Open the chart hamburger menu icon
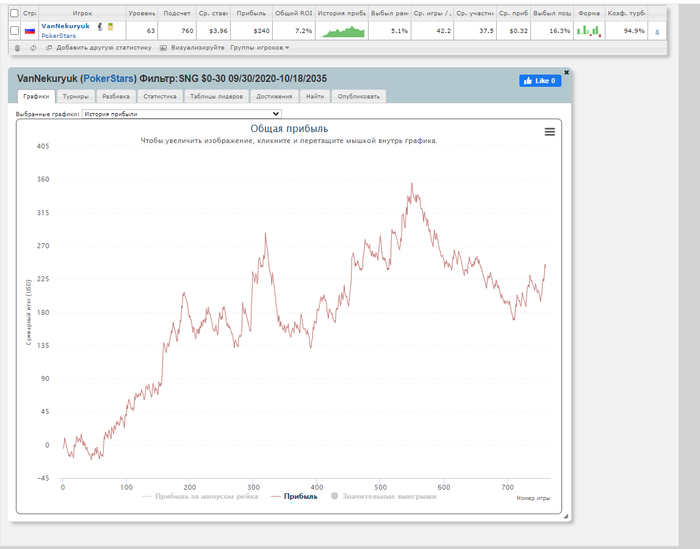 click(x=550, y=132)
